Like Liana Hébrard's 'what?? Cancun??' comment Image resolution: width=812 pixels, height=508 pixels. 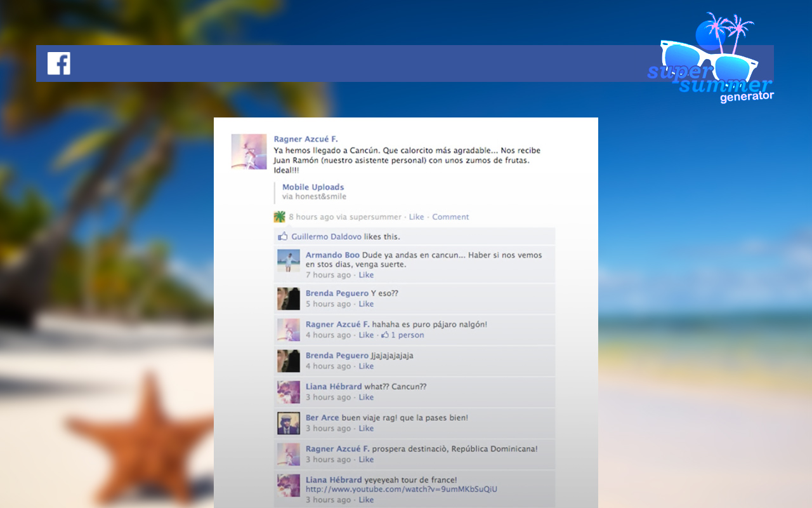(366, 398)
